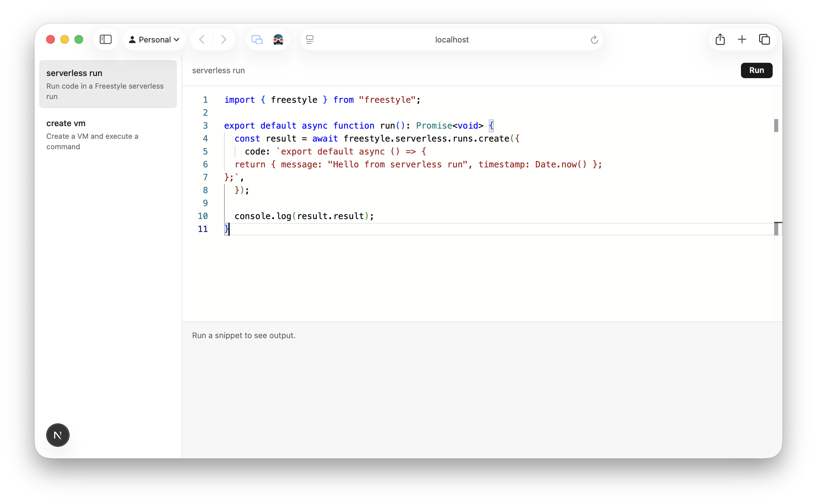Select the create vm snippet

click(x=108, y=134)
